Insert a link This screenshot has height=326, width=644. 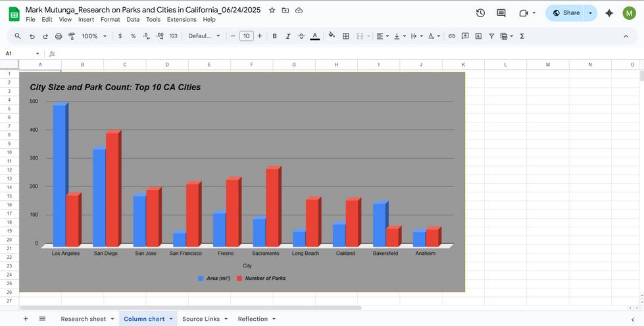point(452,36)
